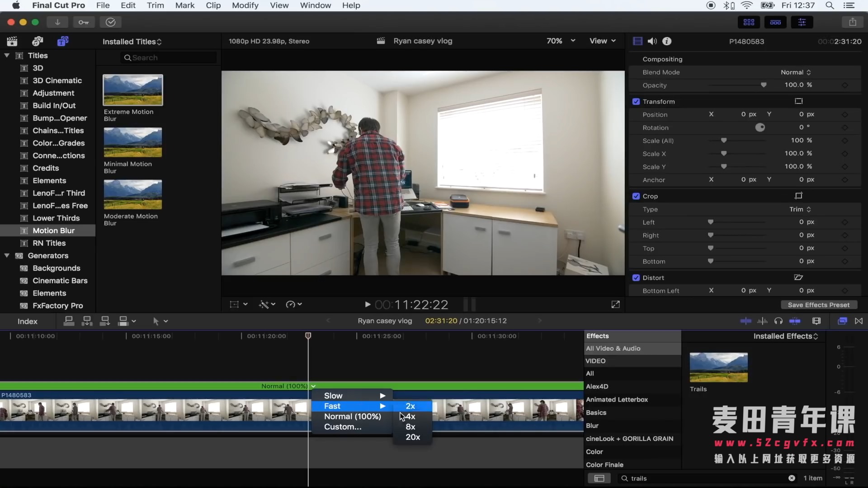Image resolution: width=868 pixels, height=488 pixels.
Task: Play the viewer video
Action: (x=368, y=305)
